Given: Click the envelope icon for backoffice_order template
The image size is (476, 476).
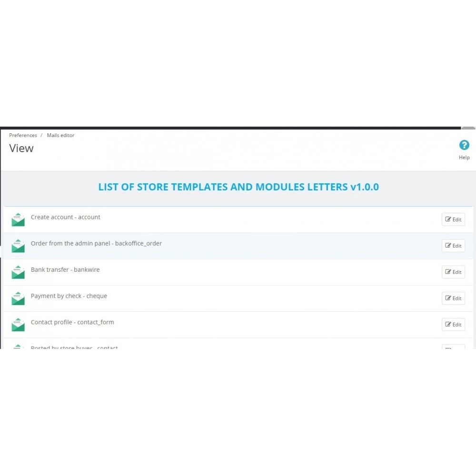Looking at the screenshot, I should [x=18, y=246].
